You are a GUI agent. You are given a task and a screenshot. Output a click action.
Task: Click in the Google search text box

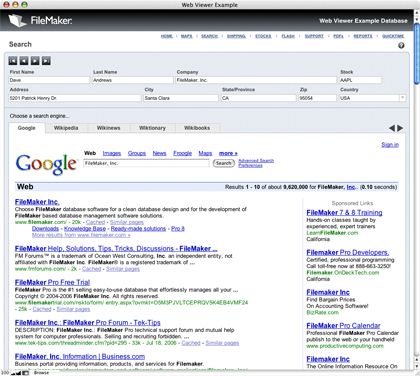[146, 163]
